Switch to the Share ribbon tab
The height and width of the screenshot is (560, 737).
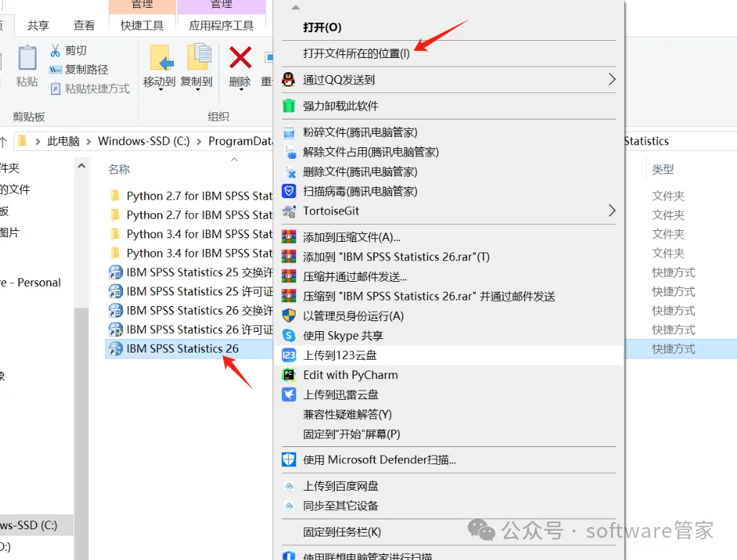tap(38, 25)
